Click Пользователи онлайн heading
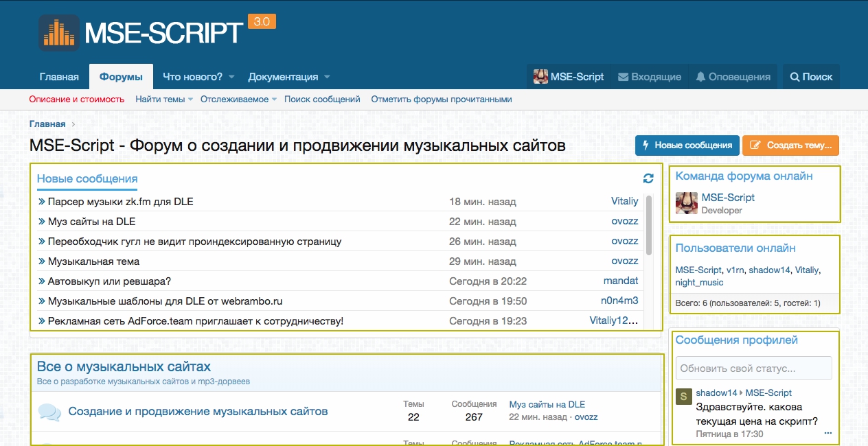Viewport: 868px width, 446px height. click(735, 248)
